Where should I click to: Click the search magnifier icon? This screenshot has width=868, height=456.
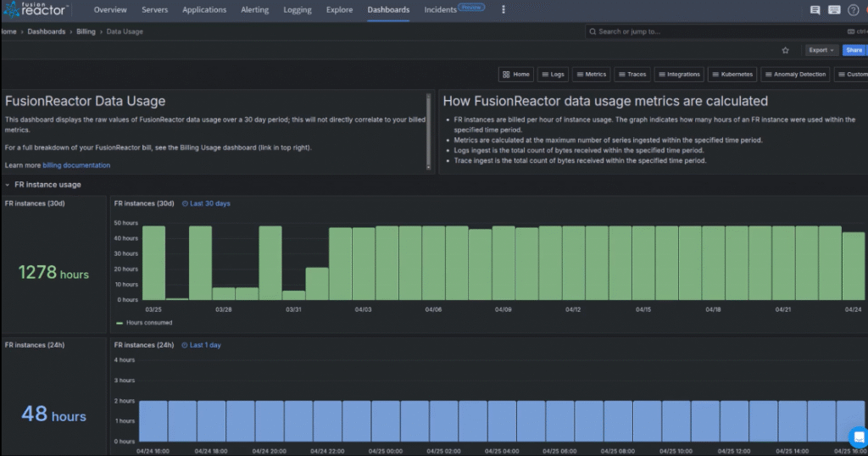click(x=593, y=31)
